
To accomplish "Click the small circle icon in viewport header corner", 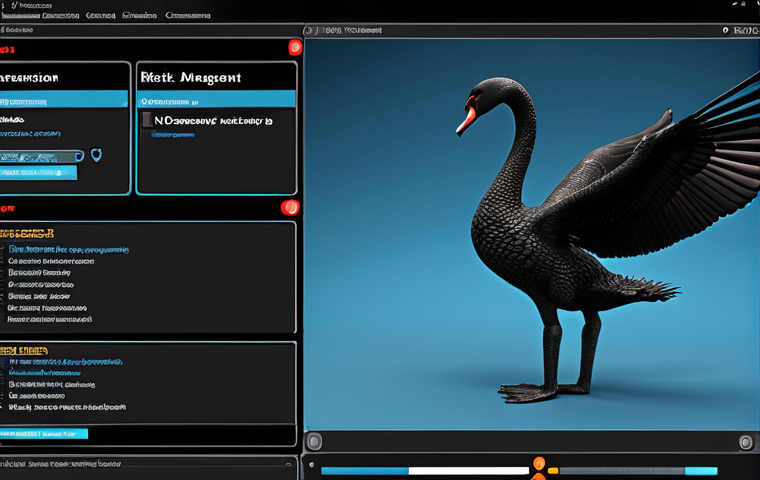I will pyautogui.click(x=725, y=30).
